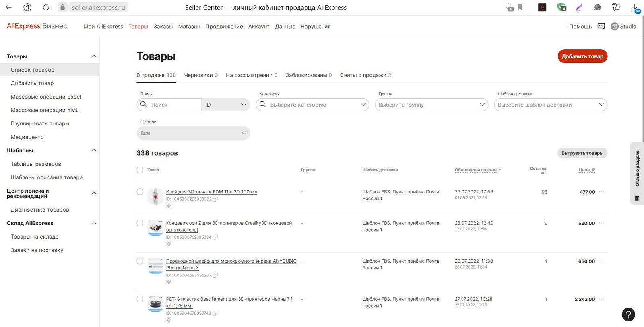Viewport: 644px width, 327px height.
Task: Open the Магазин top menu
Action: [x=189, y=26]
